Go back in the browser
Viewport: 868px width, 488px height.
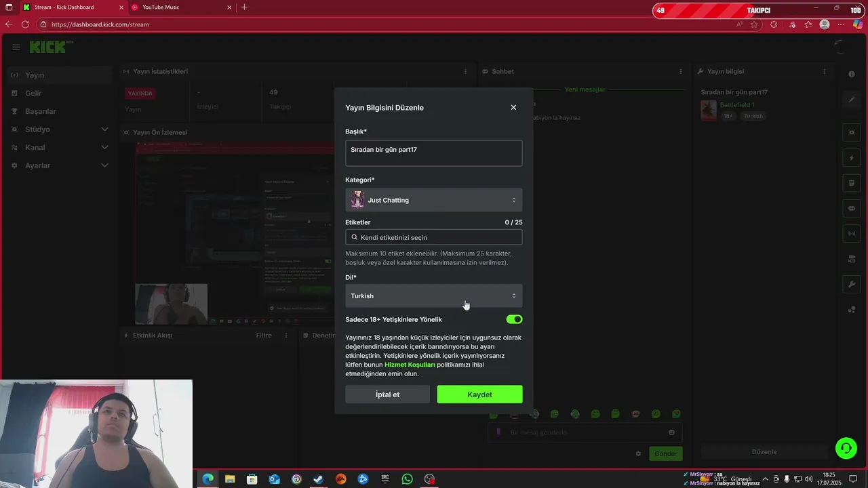pyautogui.click(x=9, y=24)
